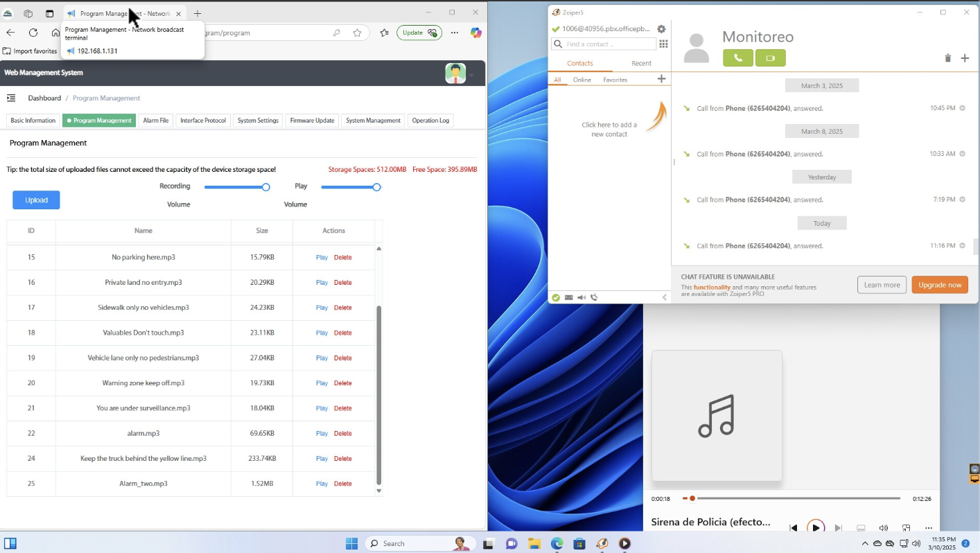Select Alarm File tab
980x553 pixels.
pos(156,121)
